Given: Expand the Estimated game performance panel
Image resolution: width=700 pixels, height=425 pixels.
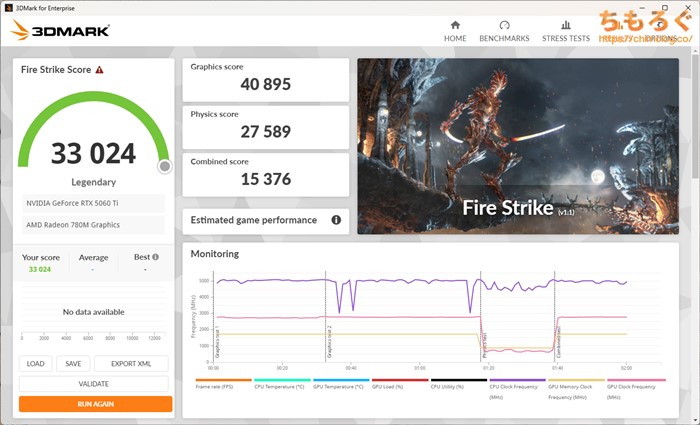Looking at the screenshot, I should [x=266, y=220].
